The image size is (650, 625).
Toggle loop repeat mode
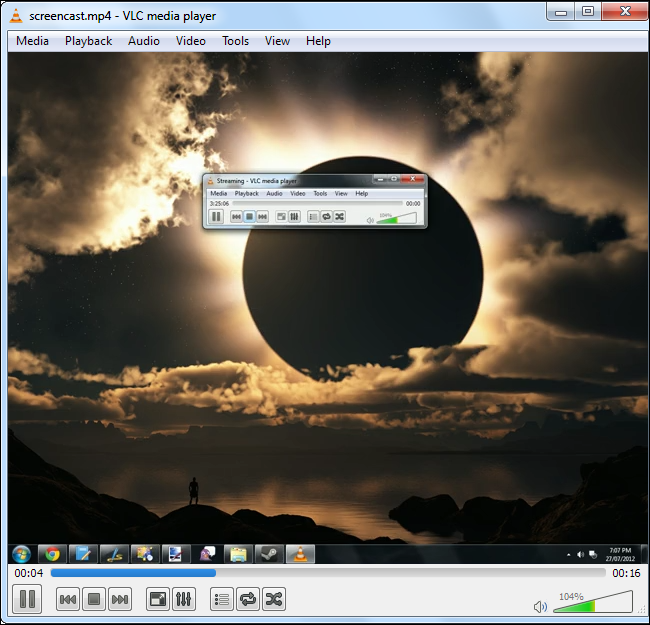pyautogui.click(x=248, y=599)
